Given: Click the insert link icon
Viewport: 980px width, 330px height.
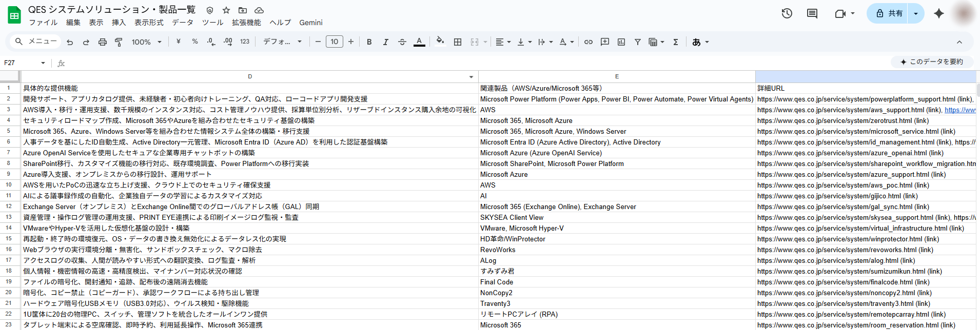Looking at the screenshot, I should pos(589,42).
